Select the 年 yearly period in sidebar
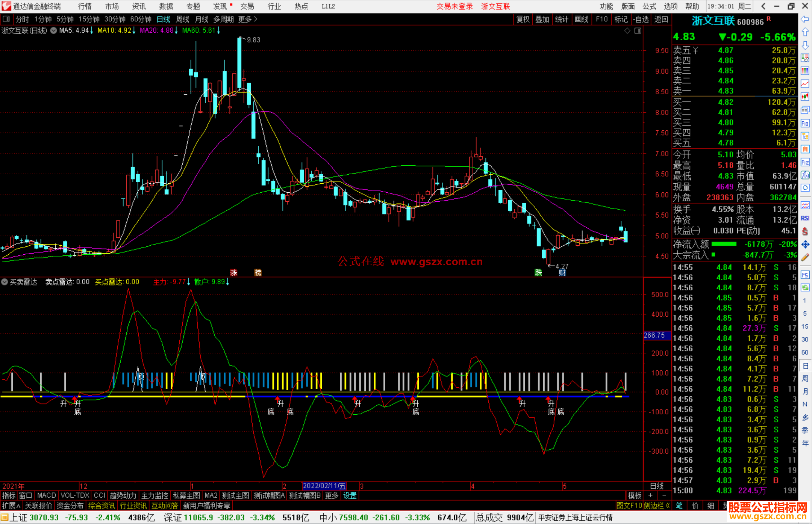Viewport: 812px width, 524px height. coord(805,443)
